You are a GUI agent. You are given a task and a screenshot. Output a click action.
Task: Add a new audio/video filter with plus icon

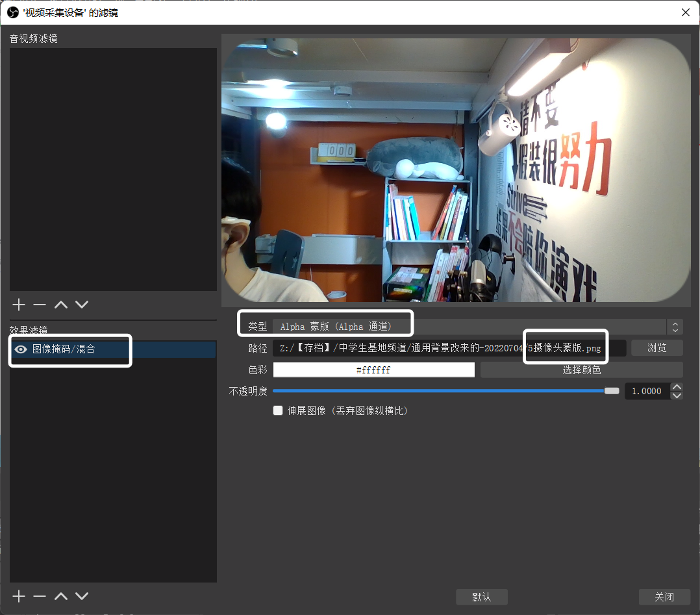tap(19, 305)
